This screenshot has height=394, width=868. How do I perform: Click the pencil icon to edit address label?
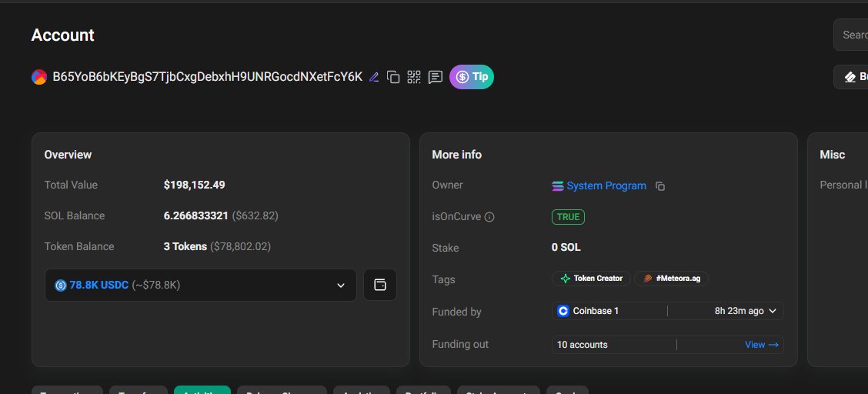[x=374, y=77]
